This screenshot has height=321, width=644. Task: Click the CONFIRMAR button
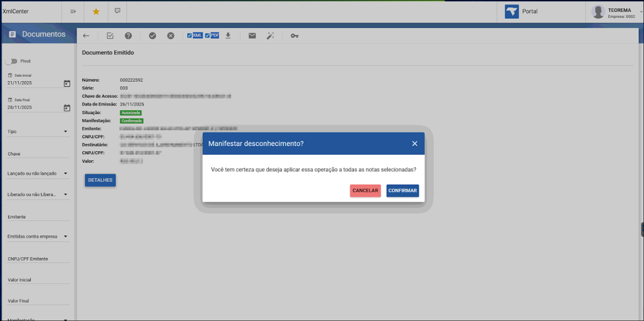point(403,191)
